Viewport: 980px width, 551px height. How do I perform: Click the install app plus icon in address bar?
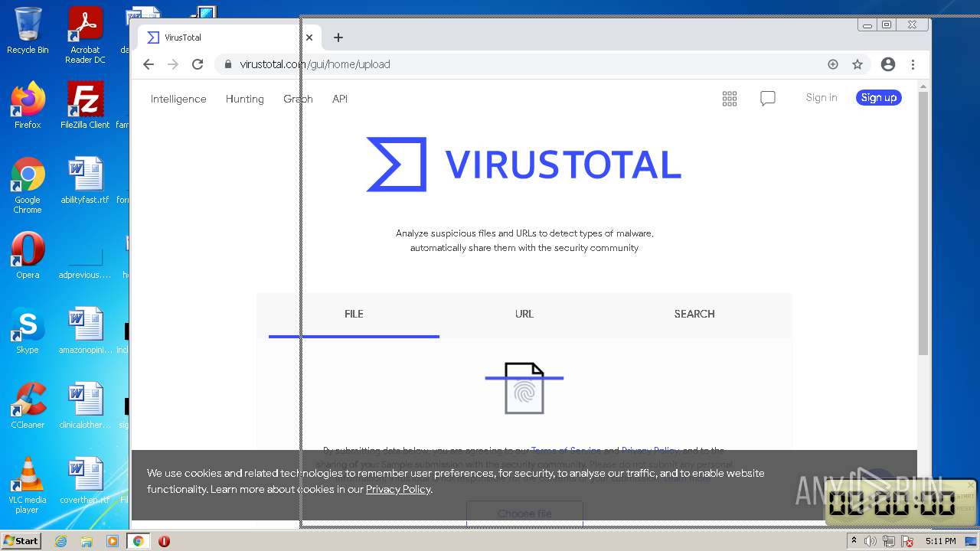click(833, 64)
